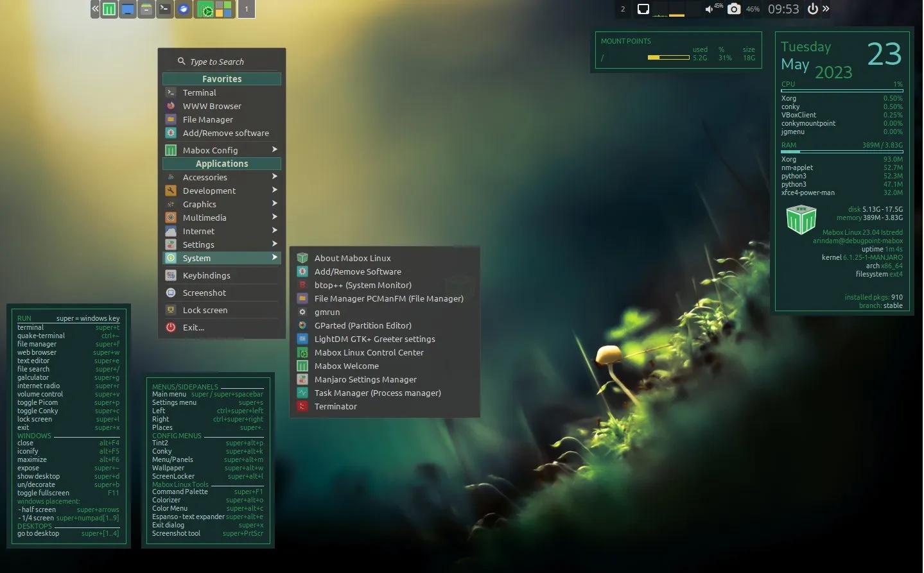Open the Lock screen menu entry
This screenshot has width=924, height=573.
(205, 310)
